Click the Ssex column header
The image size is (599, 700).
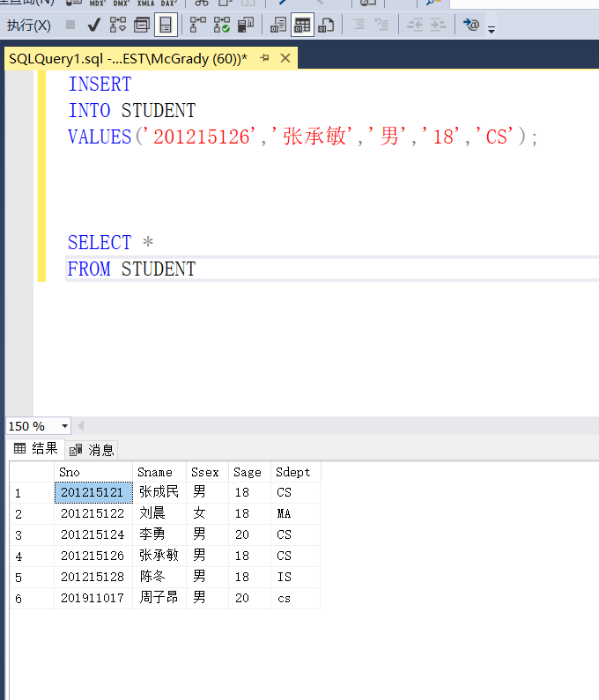pyautogui.click(x=207, y=472)
